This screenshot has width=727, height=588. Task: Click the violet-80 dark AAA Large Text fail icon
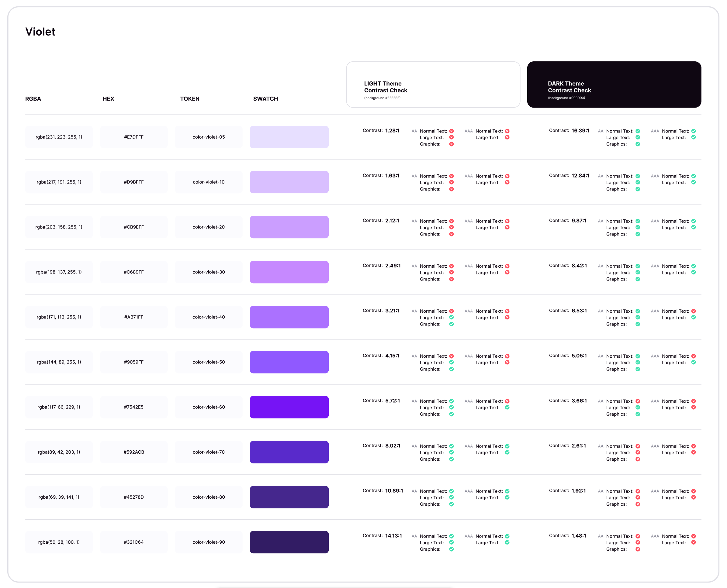click(x=694, y=497)
